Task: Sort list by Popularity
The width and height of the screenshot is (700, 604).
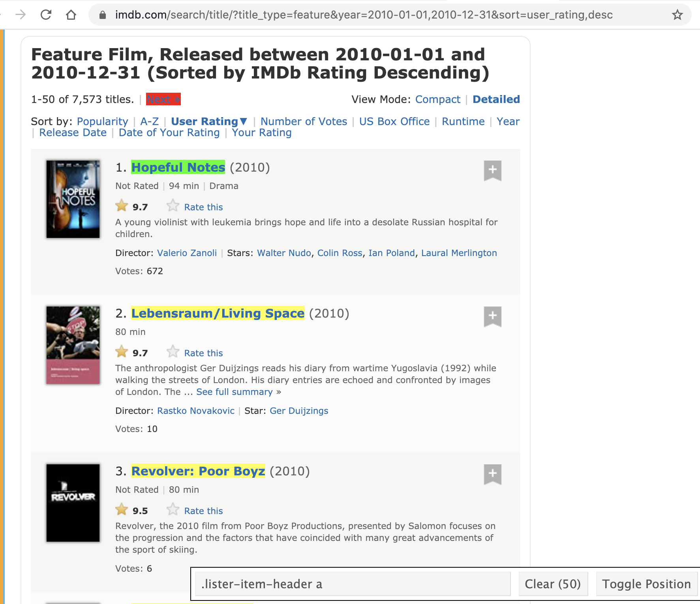Action: pyautogui.click(x=102, y=122)
